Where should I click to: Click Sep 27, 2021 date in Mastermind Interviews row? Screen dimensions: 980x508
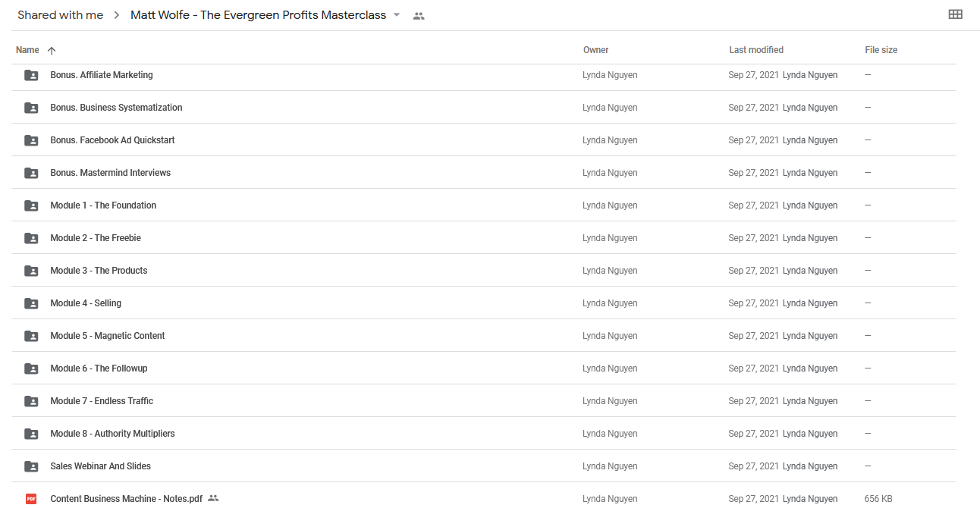(x=754, y=173)
